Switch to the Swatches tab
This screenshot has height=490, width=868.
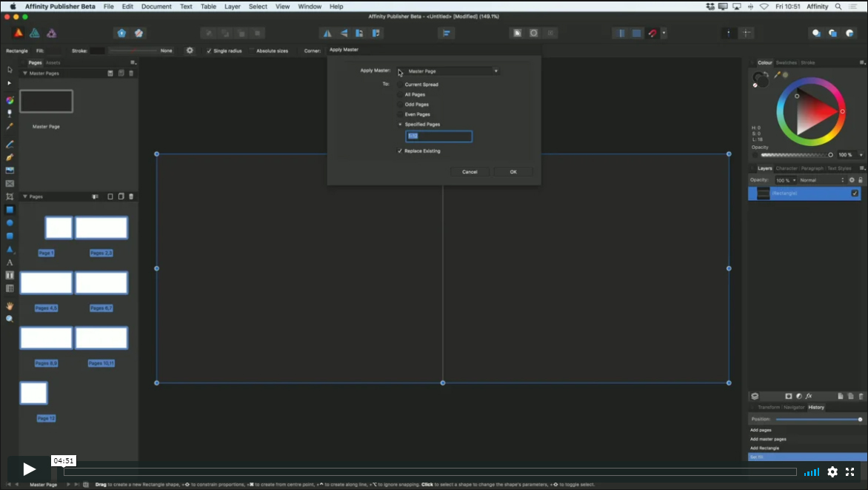pos(786,62)
